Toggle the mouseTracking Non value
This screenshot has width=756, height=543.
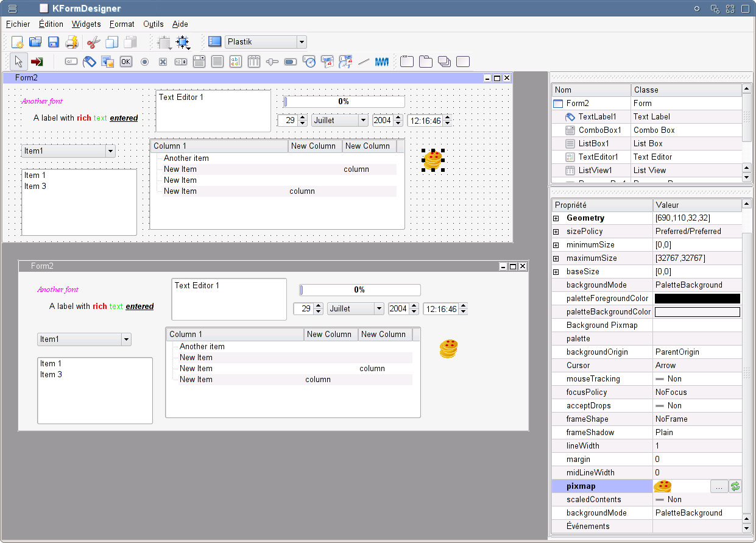668,378
